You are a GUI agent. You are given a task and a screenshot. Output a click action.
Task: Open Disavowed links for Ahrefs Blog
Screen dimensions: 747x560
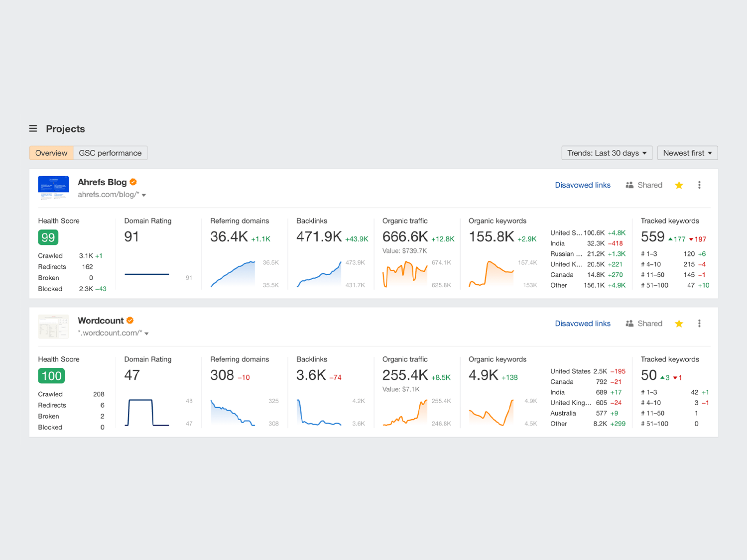(x=583, y=185)
